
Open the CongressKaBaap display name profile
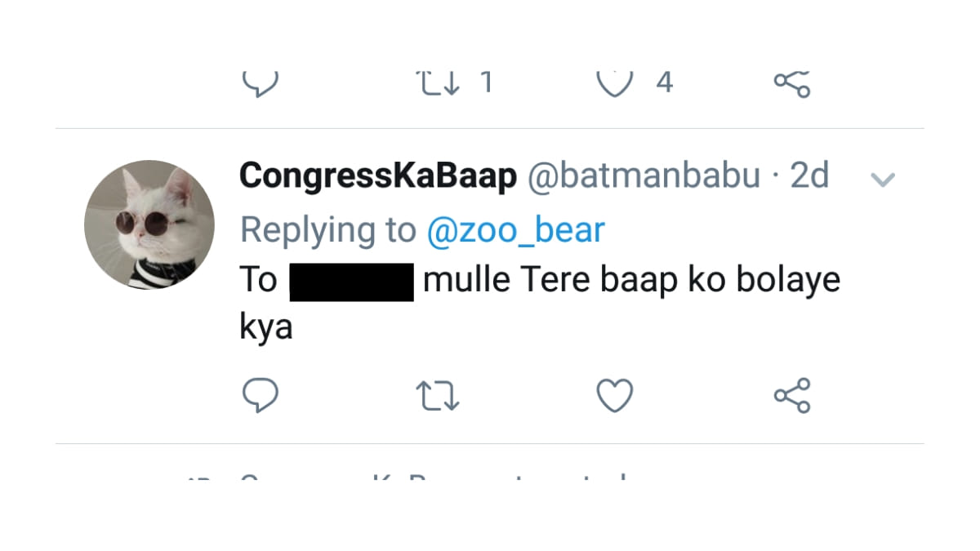pyautogui.click(x=378, y=176)
